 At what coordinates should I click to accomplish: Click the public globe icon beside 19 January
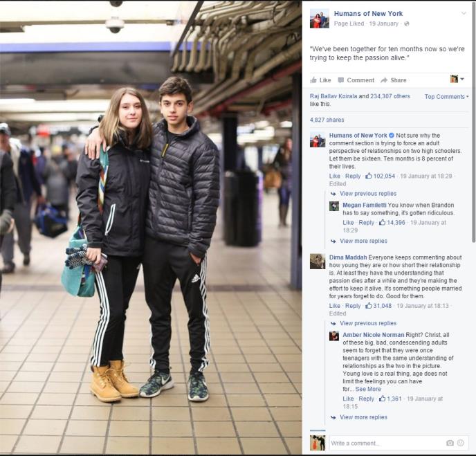pyautogui.click(x=407, y=24)
